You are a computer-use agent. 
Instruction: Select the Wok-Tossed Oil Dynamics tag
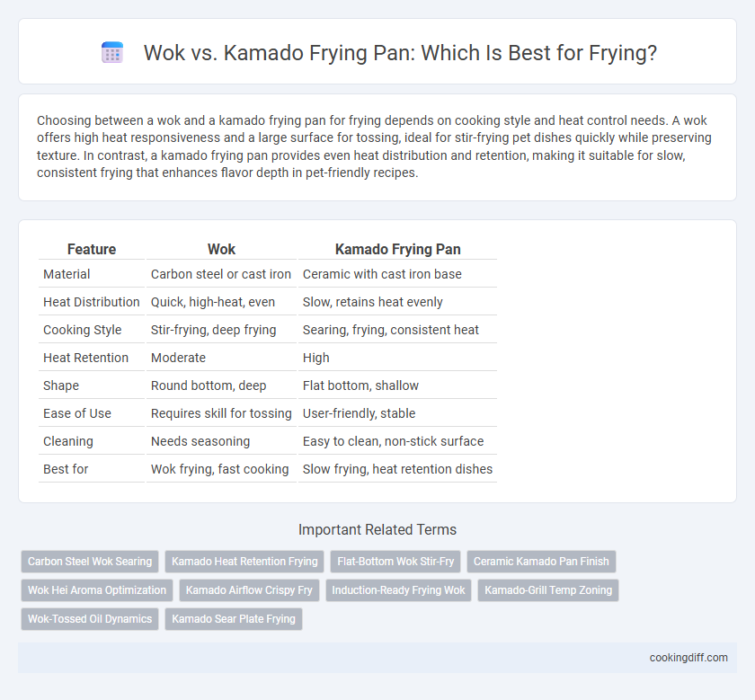(90, 619)
